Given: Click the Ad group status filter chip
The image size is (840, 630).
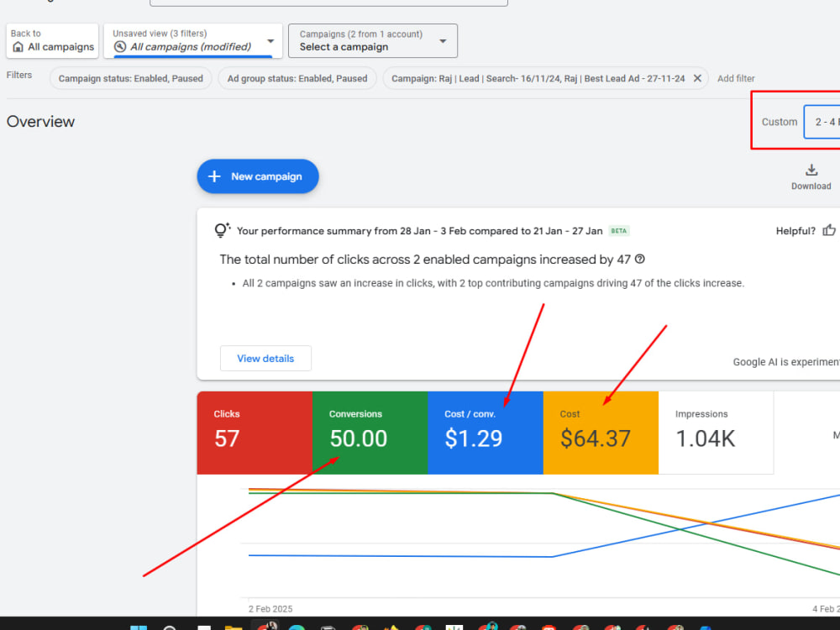Looking at the screenshot, I should 297,78.
